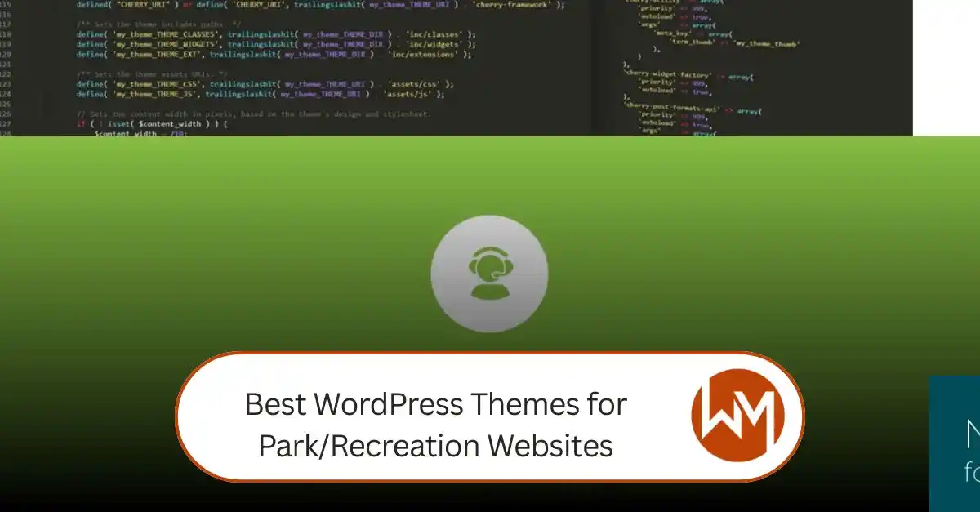Click the teal panel at the right edge
980x512 pixels.
pyautogui.click(x=955, y=445)
